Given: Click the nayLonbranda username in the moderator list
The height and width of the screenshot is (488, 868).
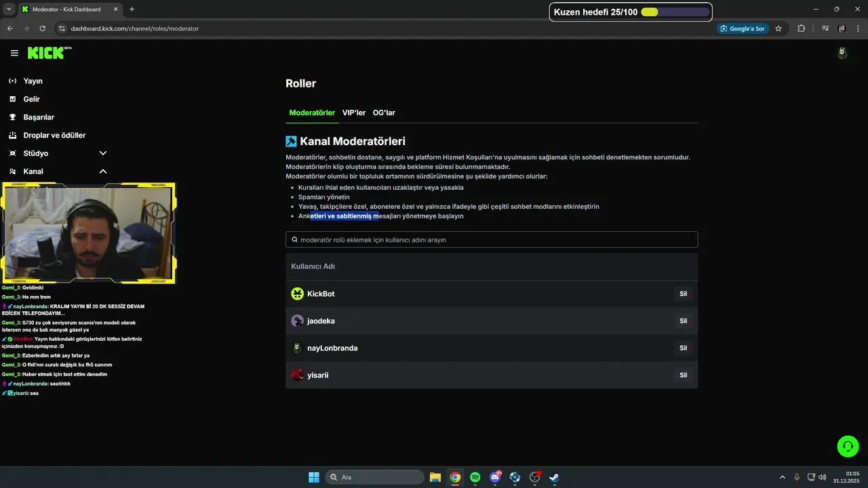Looking at the screenshot, I should pos(332,348).
